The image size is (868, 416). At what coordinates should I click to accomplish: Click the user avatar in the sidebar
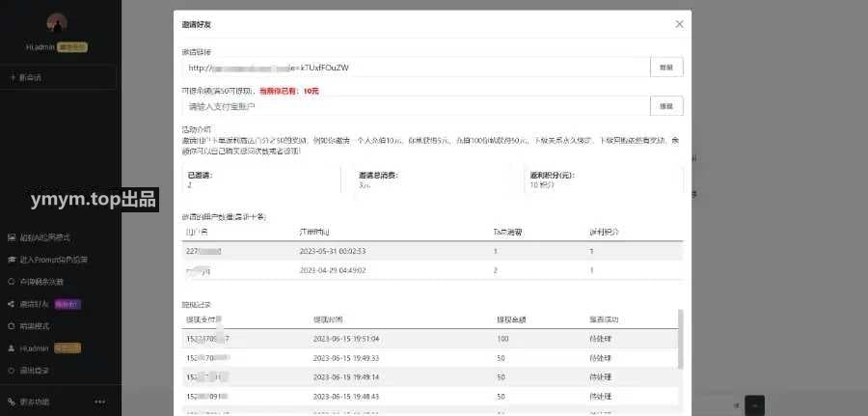pos(57,24)
